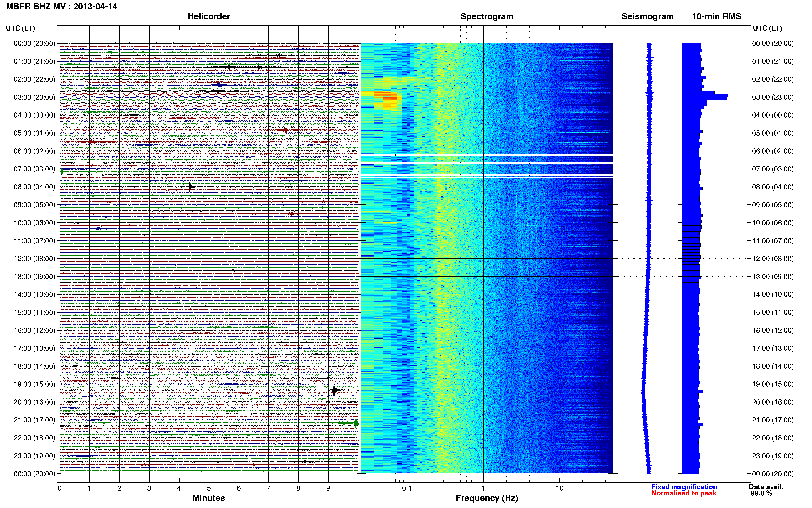Click Helicorder minute tick label '9'
812x508 pixels.
[x=328, y=488]
